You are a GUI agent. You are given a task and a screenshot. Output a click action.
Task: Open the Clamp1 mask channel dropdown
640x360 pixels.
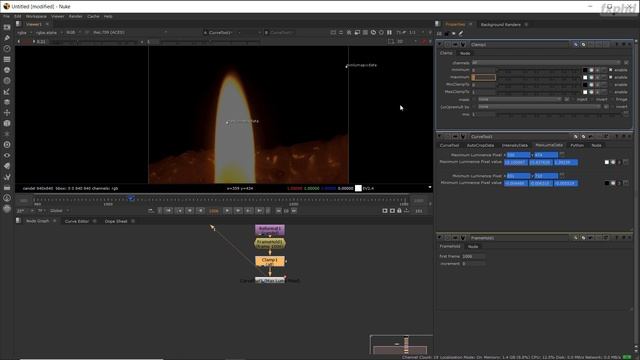pos(519,99)
